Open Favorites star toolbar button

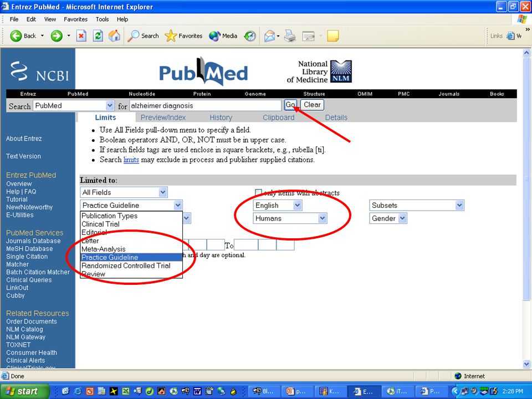(183, 35)
